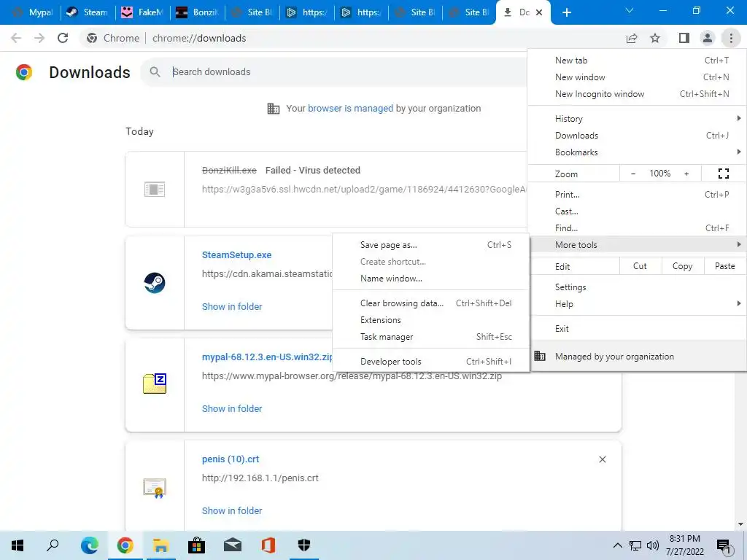The height and width of the screenshot is (560, 747).
Task: Choose Find... from the menu
Action: tap(637, 227)
